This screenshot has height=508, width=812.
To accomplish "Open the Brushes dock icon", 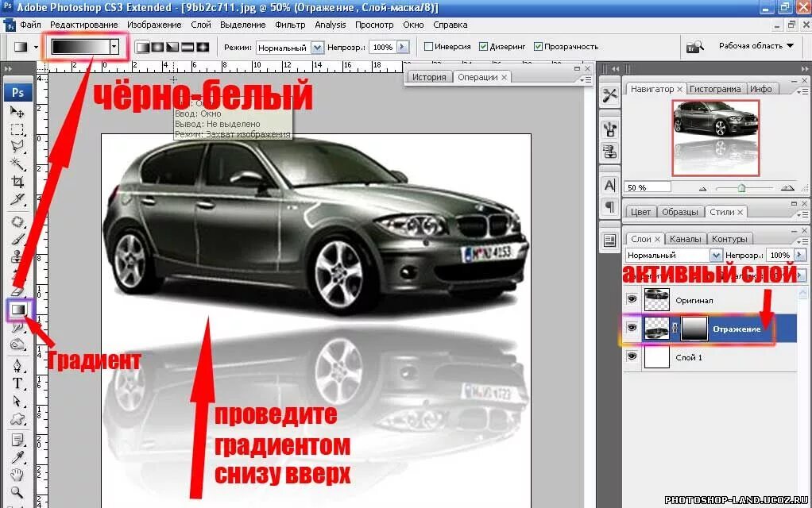I will (610, 129).
